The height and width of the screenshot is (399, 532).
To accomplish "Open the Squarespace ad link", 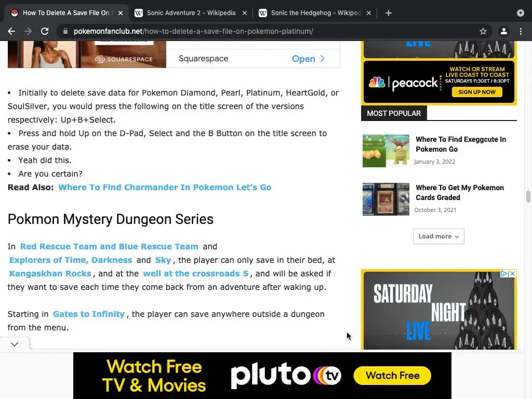I will pyautogui.click(x=308, y=59).
